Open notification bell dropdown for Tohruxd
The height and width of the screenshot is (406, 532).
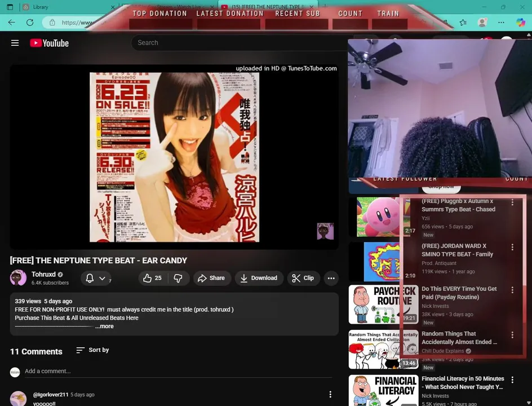coord(96,279)
